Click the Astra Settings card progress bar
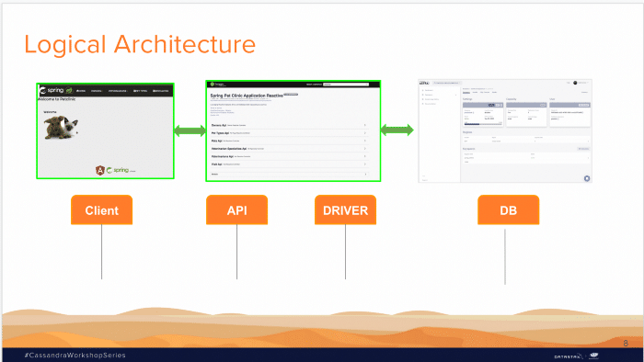The width and height of the screenshot is (644, 362). coord(483,124)
